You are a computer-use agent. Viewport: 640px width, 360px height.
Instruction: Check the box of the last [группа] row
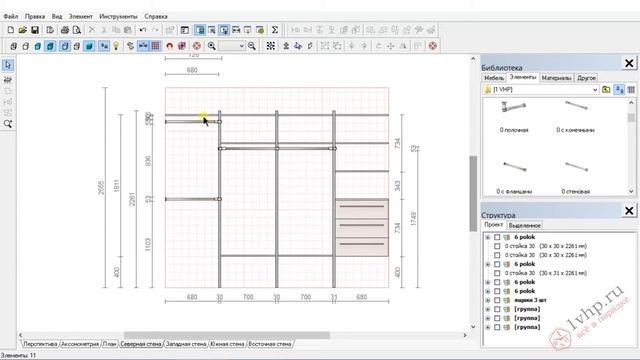point(497,327)
